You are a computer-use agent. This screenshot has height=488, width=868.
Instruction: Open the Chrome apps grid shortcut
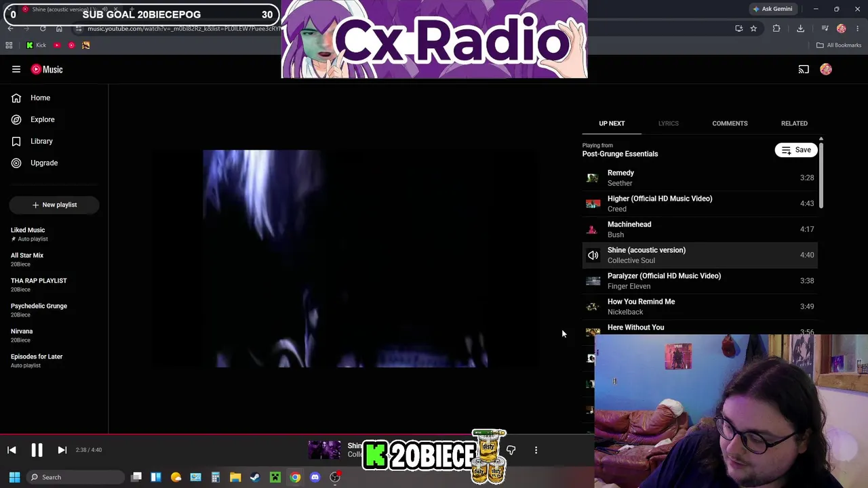[x=9, y=45]
